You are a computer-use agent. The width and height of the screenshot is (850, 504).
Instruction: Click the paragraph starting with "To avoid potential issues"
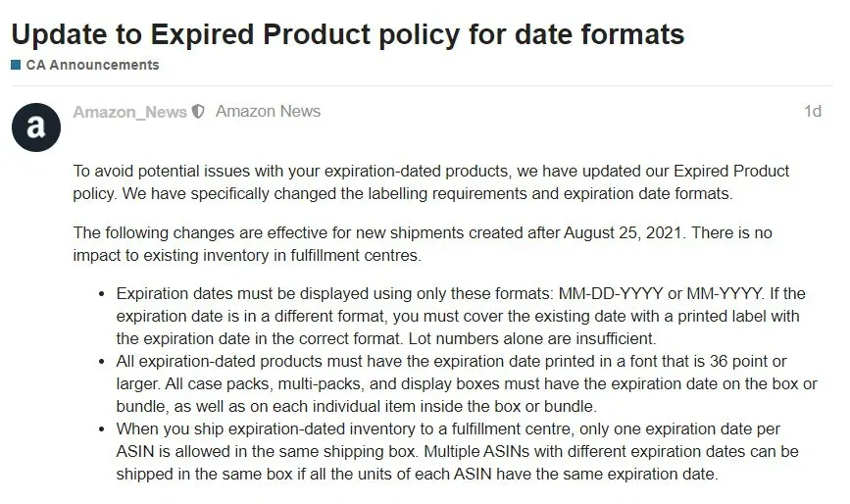(431, 182)
